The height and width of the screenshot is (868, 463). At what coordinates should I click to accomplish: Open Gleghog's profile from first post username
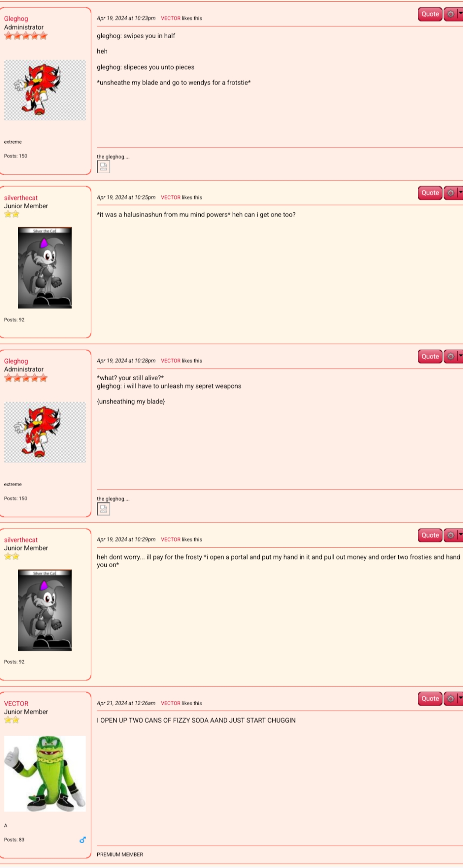pyautogui.click(x=16, y=19)
